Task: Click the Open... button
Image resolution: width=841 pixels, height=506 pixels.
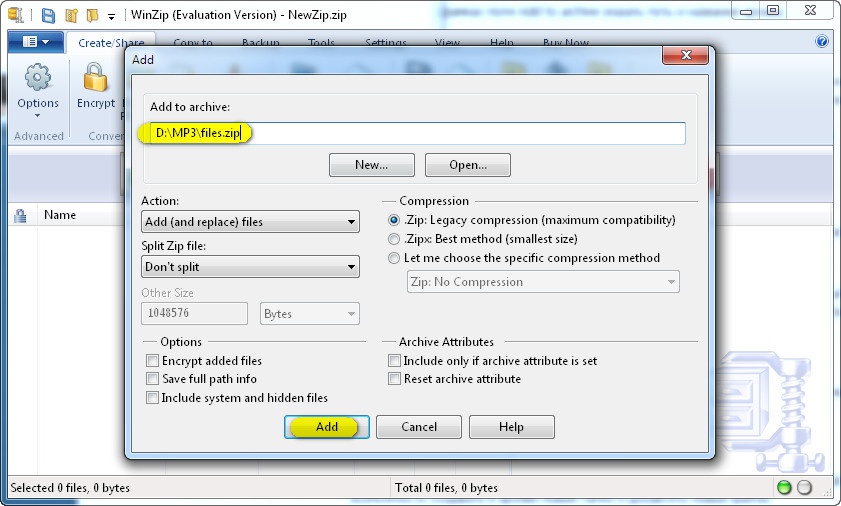Action: click(x=468, y=165)
